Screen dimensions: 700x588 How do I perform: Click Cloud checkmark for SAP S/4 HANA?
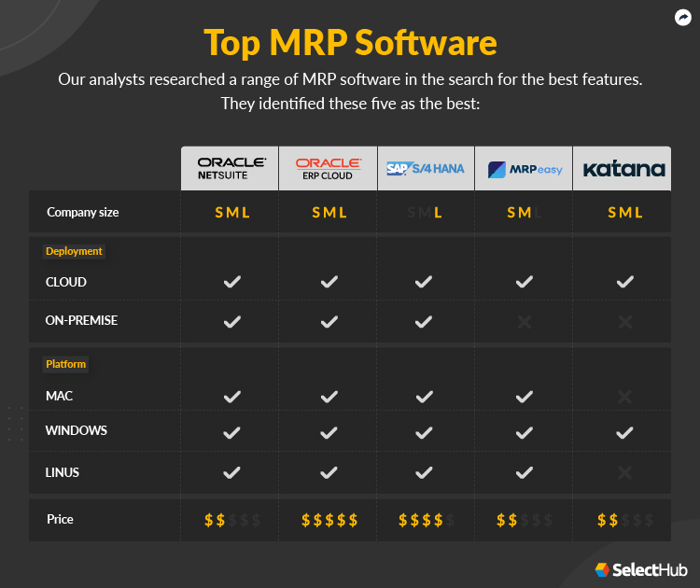click(x=423, y=282)
